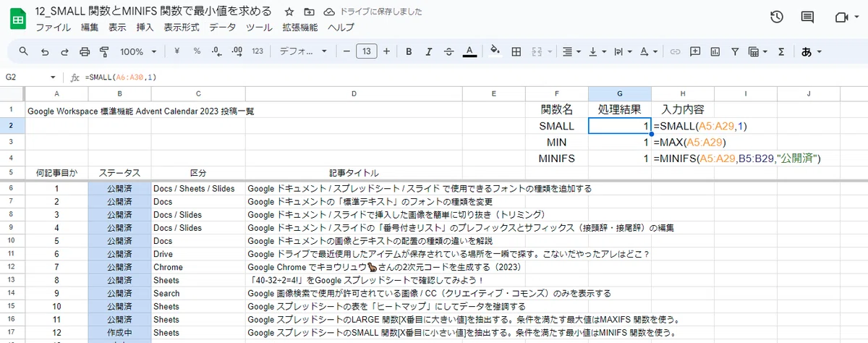Open the borders tool
The image size is (868, 343).
[x=516, y=51]
